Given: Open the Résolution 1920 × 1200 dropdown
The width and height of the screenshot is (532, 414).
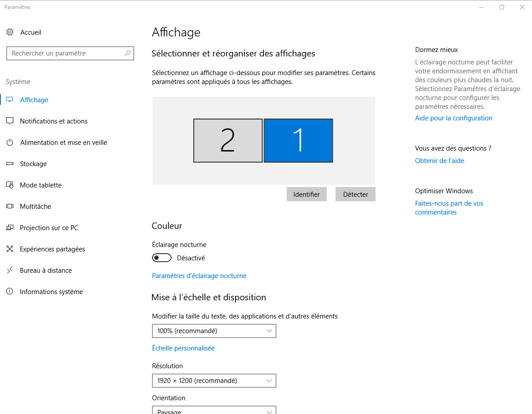Looking at the screenshot, I should (214, 381).
